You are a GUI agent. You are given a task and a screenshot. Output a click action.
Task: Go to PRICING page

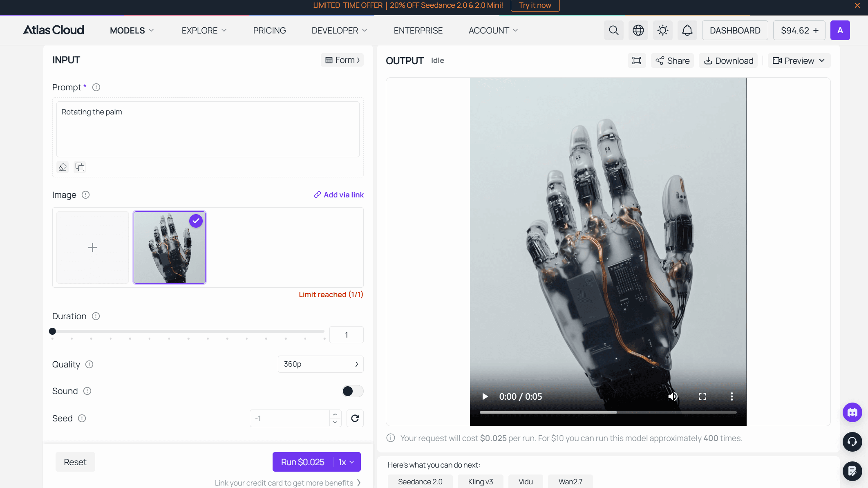269,31
